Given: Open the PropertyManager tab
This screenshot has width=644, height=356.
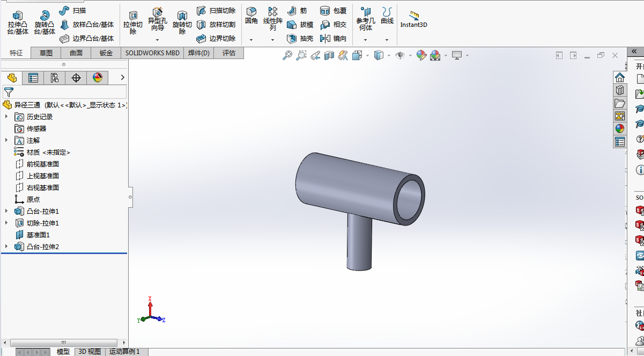Looking at the screenshot, I should pyautogui.click(x=33, y=78).
